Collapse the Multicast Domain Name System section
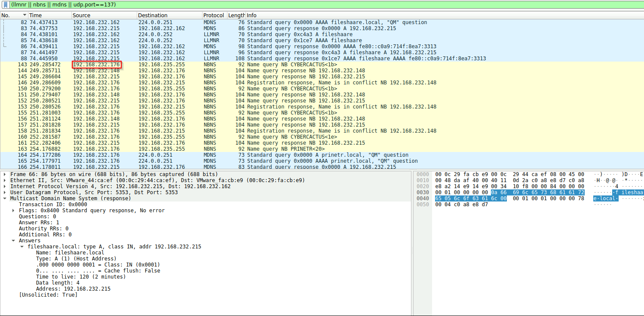 (5, 198)
